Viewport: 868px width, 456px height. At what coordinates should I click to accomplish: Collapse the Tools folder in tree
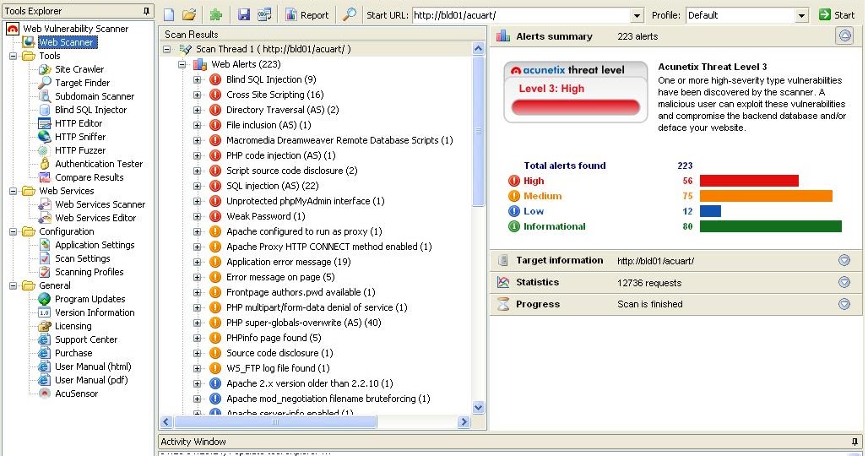click(13, 56)
